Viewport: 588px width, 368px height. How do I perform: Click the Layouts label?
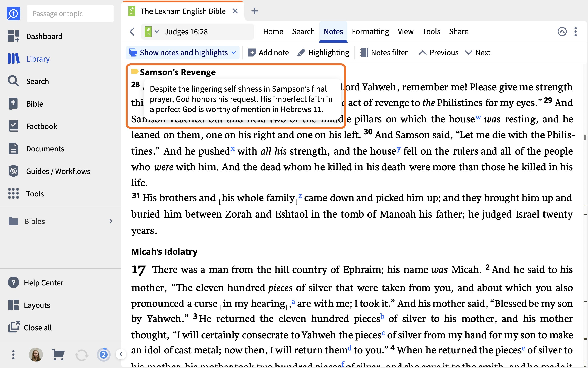[x=37, y=305]
